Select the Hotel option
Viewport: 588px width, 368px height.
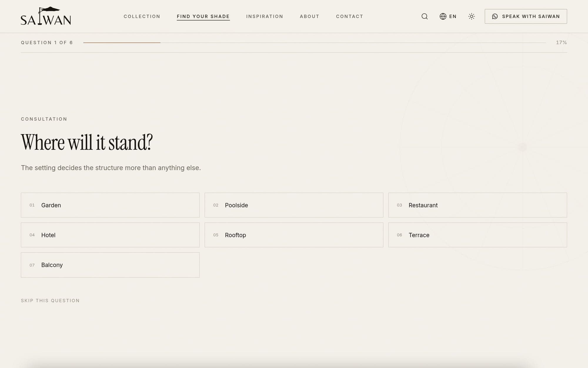110,235
